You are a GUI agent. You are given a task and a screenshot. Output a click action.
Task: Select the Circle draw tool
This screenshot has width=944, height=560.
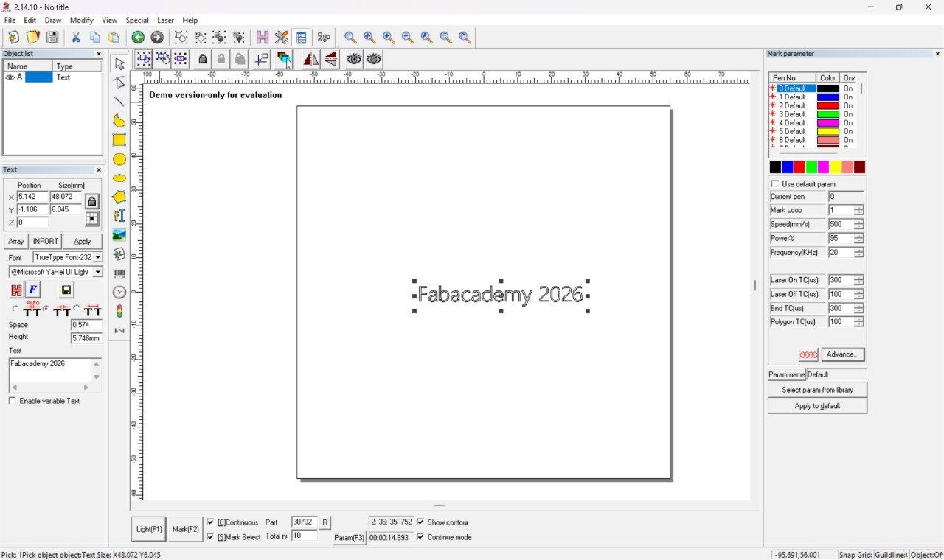pyautogui.click(x=119, y=159)
